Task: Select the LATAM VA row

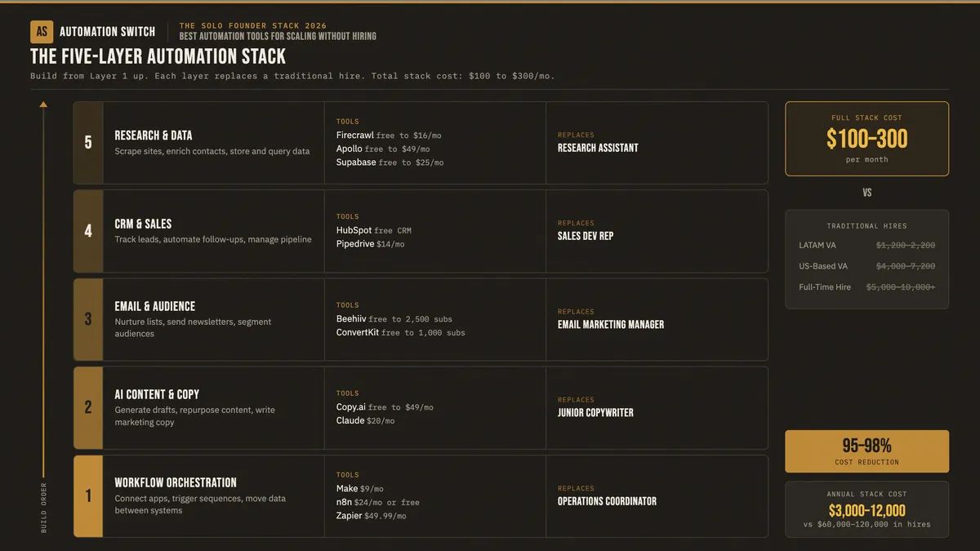Action: 867,245
